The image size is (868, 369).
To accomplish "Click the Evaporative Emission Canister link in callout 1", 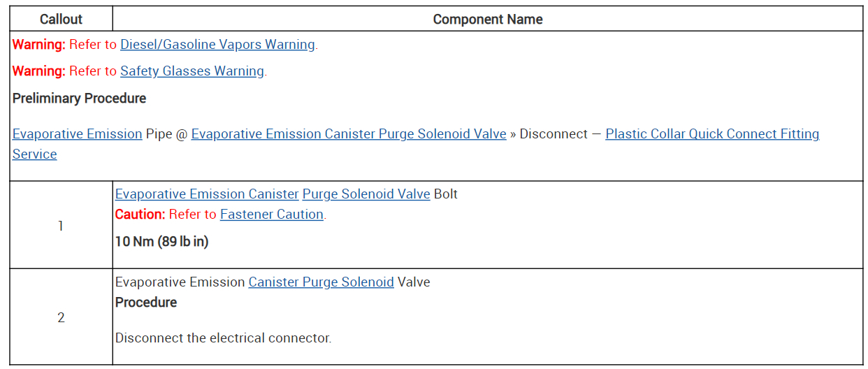I will [x=207, y=194].
